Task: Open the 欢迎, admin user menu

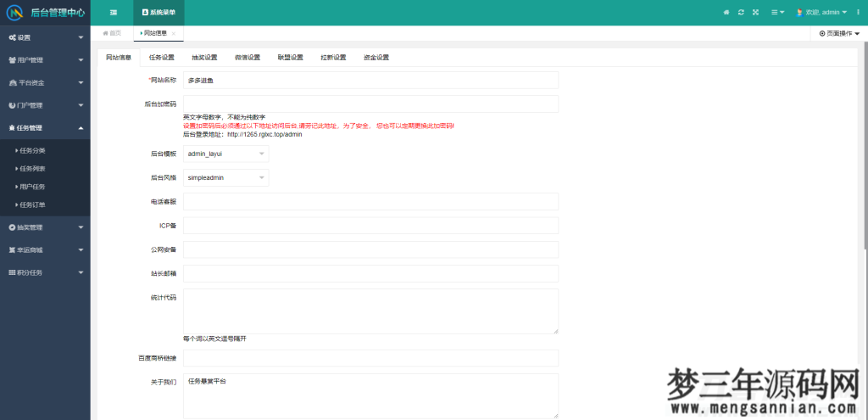Action: click(821, 13)
